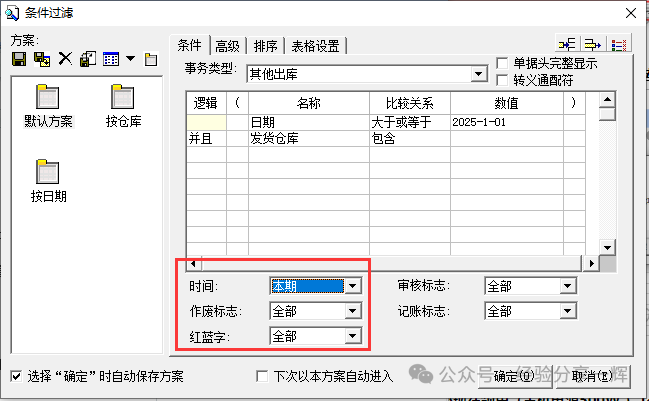Check the 转义通配符 option
Image resolution: width=649 pixels, height=401 pixels.
pyautogui.click(x=503, y=79)
